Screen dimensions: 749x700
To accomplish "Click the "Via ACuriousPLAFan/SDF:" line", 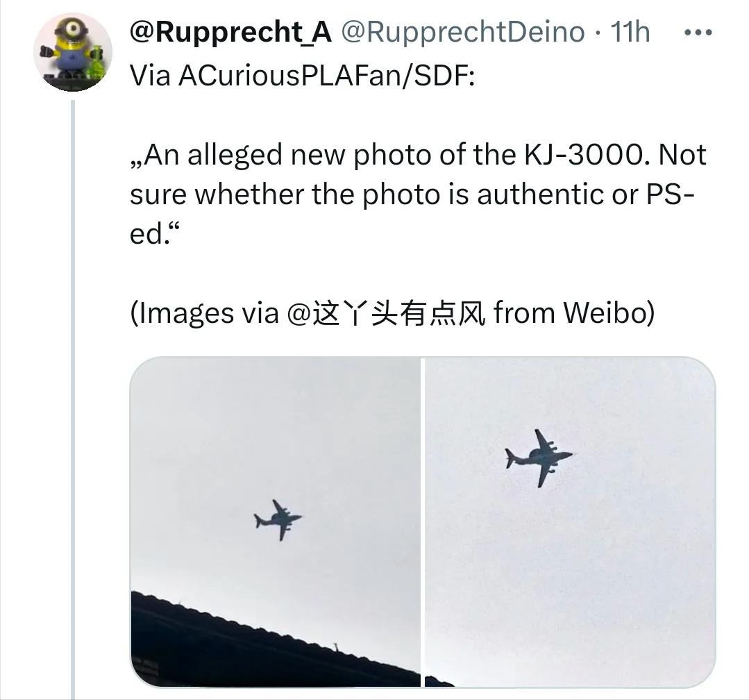I will [303, 76].
